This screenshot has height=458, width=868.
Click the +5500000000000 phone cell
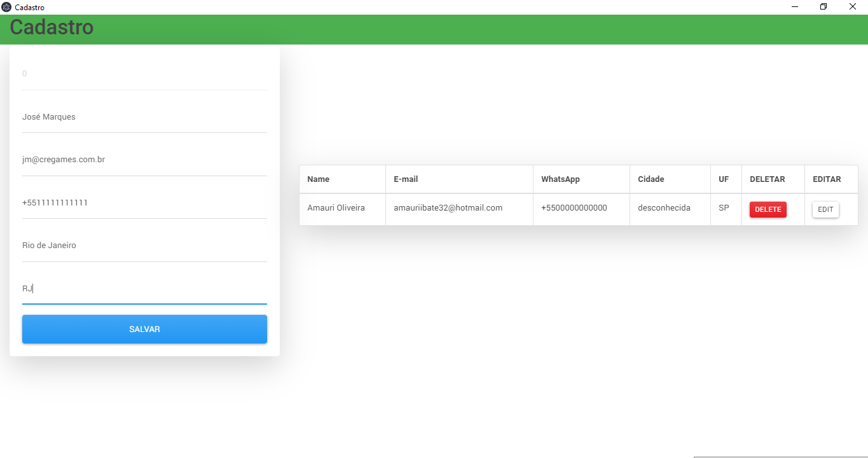pos(581,209)
